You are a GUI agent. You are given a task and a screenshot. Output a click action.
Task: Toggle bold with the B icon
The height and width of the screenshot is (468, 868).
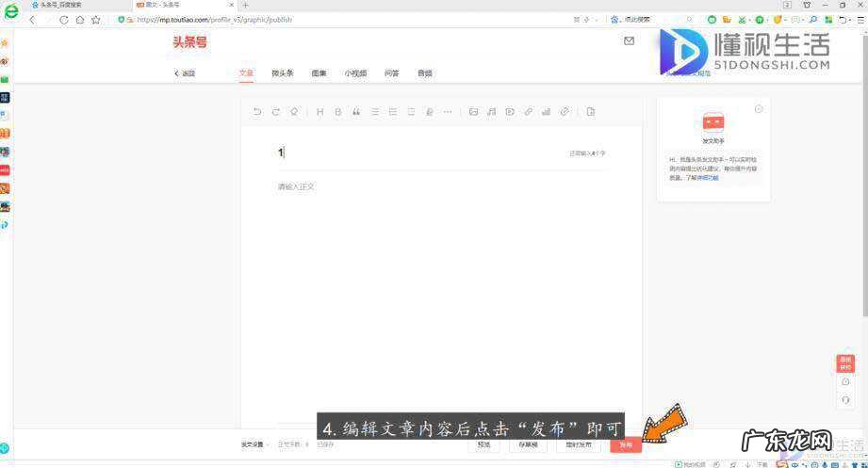point(337,112)
